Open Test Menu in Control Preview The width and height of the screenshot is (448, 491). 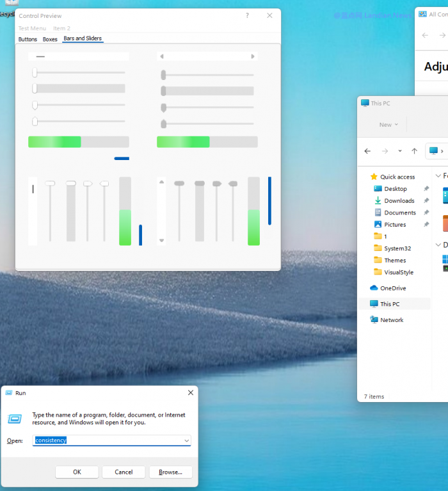click(x=32, y=28)
